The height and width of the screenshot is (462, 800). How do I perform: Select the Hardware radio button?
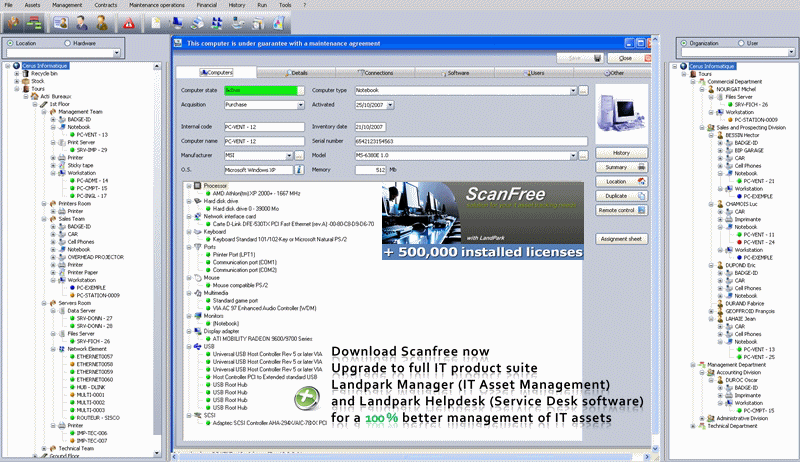pos(67,43)
